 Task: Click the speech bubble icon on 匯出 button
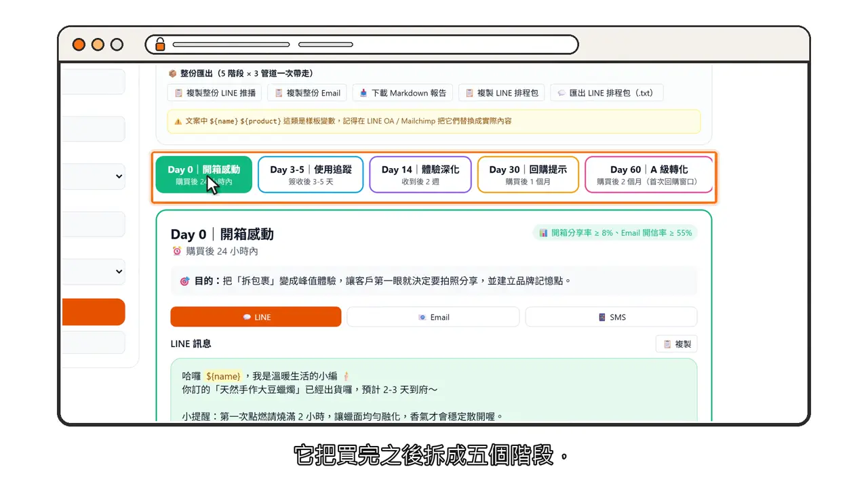(x=561, y=93)
